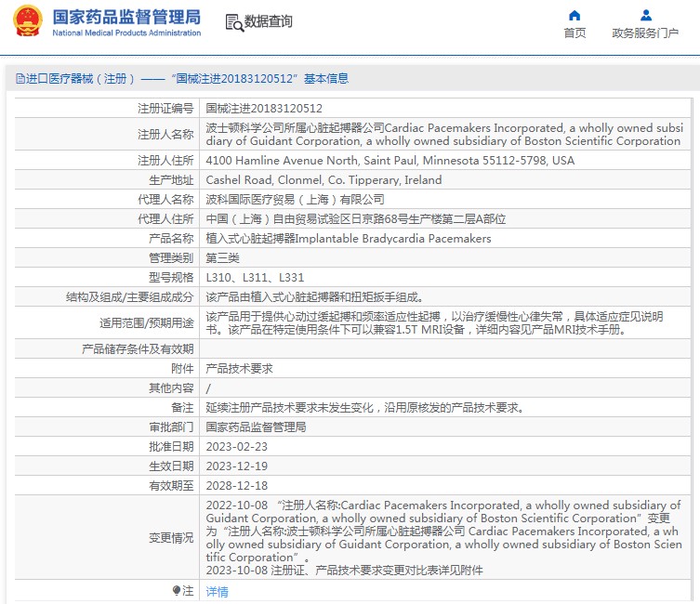Click 国家药品监督管理局 in 审批部门 row
The height and width of the screenshot is (604, 700).
256,427
